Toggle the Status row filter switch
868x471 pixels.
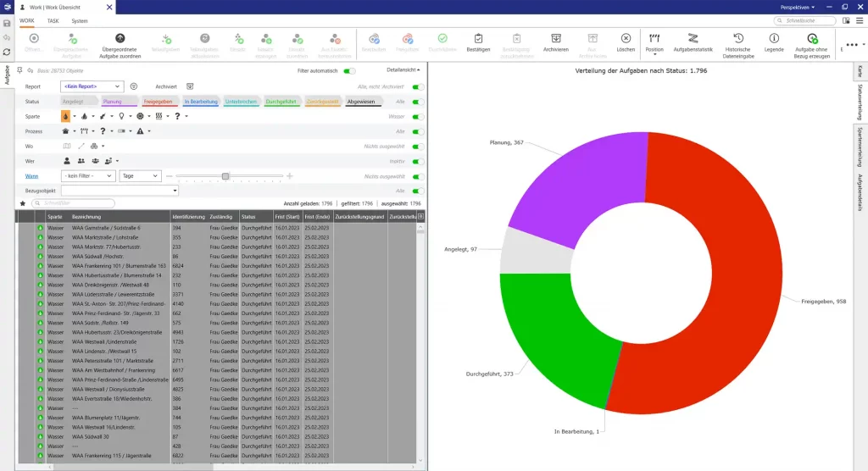click(x=417, y=102)
